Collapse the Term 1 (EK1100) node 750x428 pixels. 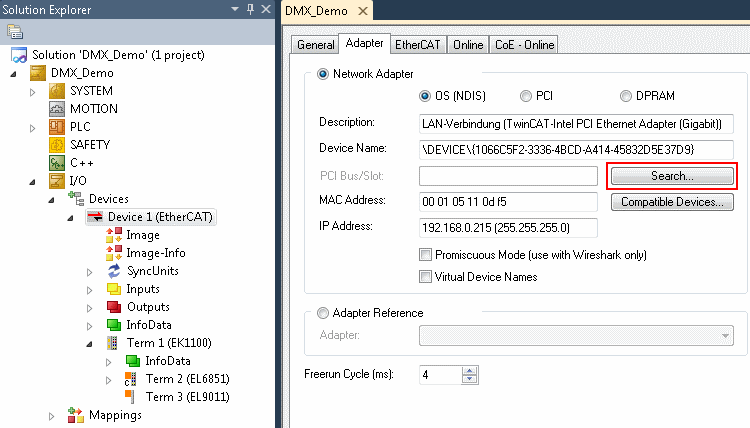pos(90,343)
